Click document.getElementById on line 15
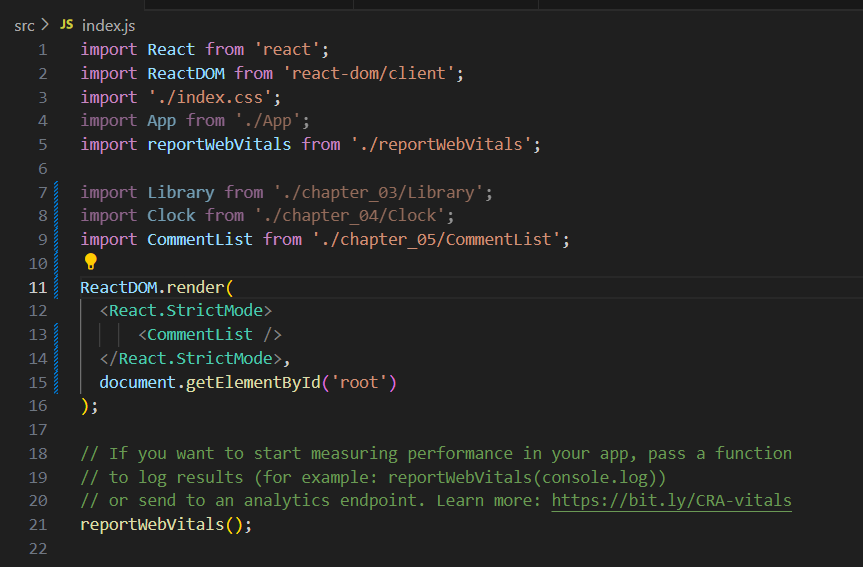This screenshot has width=863, height=567. [210, 382]
